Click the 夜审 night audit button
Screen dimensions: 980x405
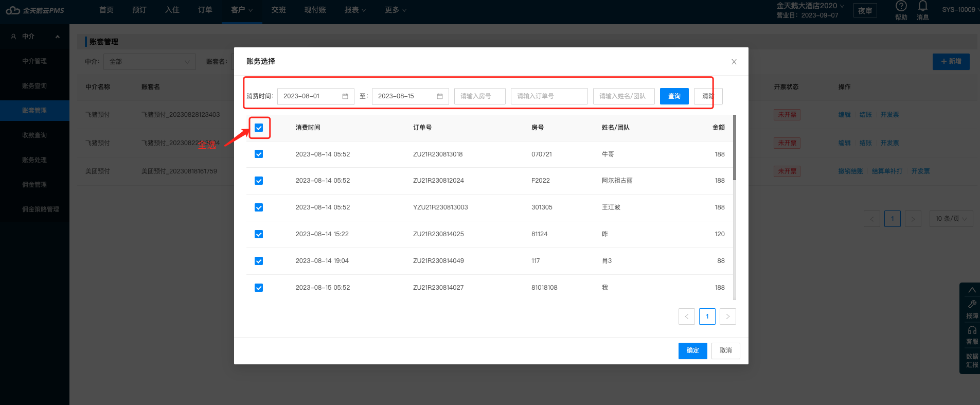865,10
